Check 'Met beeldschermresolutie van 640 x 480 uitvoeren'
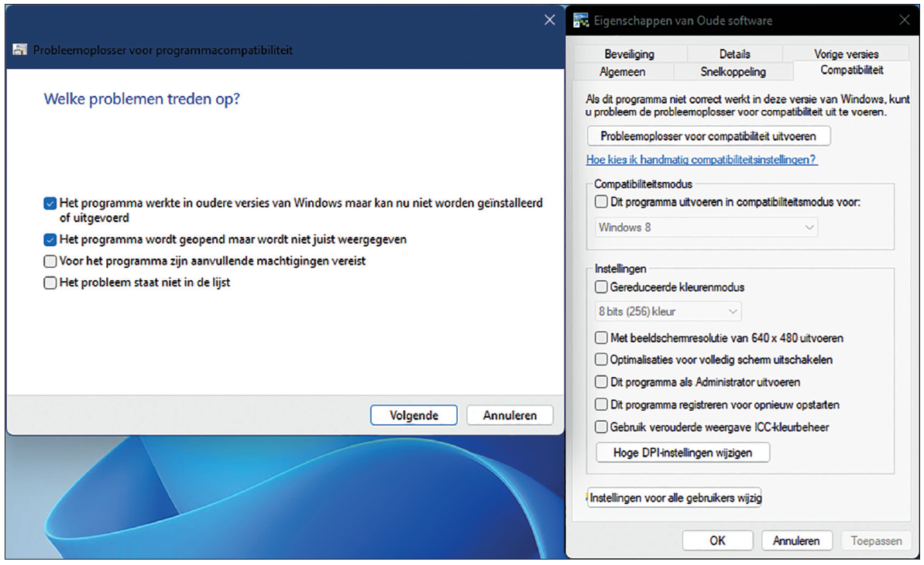This screenshot has height=565, width=924. coord(601,338)
